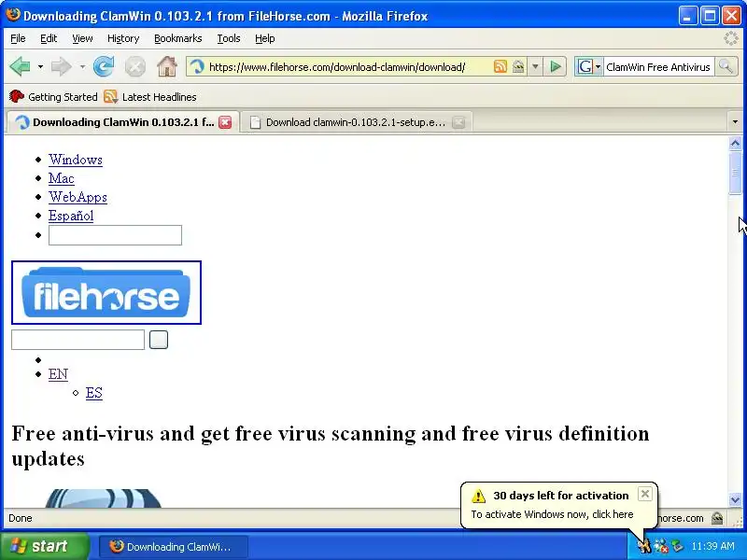The height and width of the screenshot is (560, 747).
Task: Open the Forward history dropdown arrow
Action: [82, 66]
